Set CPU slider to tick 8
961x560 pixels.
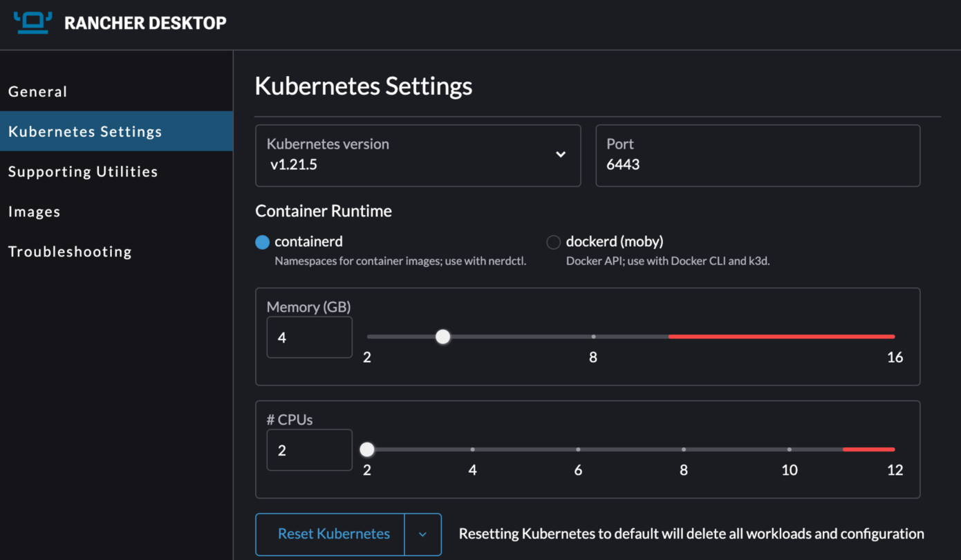pyautogui.click(x=684, y=449)
